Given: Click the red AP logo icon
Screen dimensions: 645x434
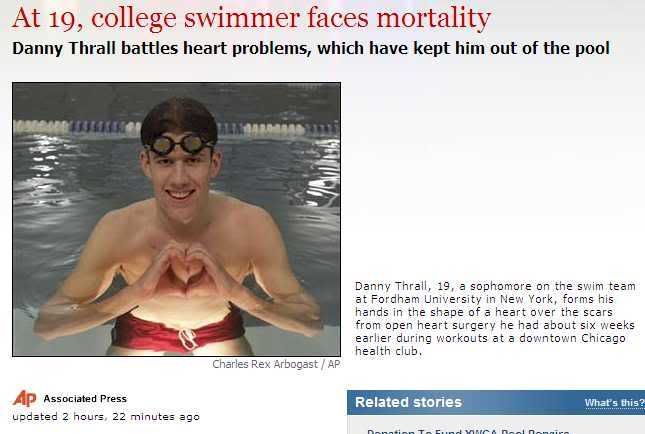Looking at the screenshot, I should [24, 398].
